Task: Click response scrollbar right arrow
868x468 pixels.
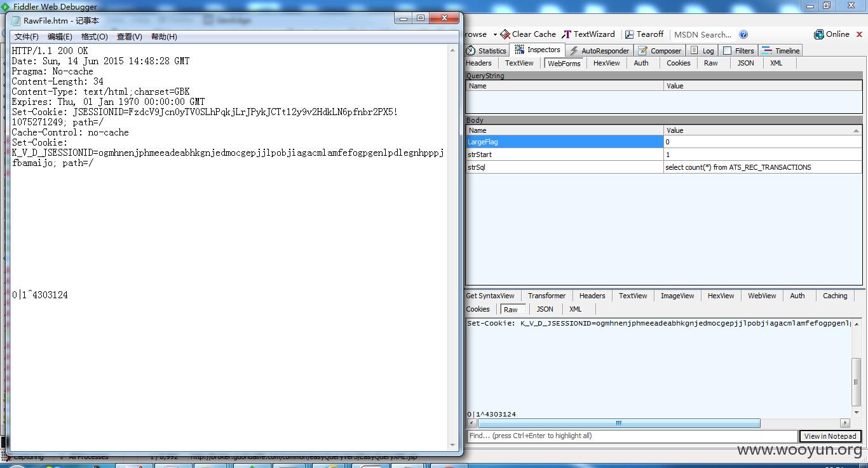Action: [x=844, y=423]
